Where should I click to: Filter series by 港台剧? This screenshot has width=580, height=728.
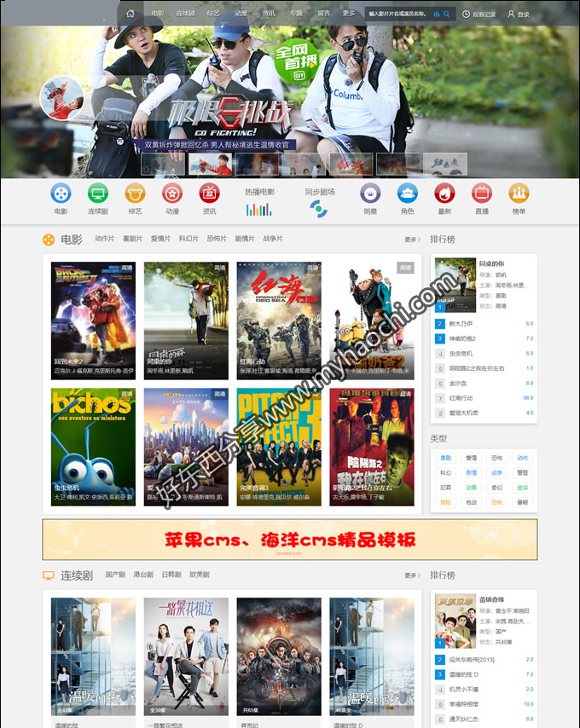tap(143, 575)
